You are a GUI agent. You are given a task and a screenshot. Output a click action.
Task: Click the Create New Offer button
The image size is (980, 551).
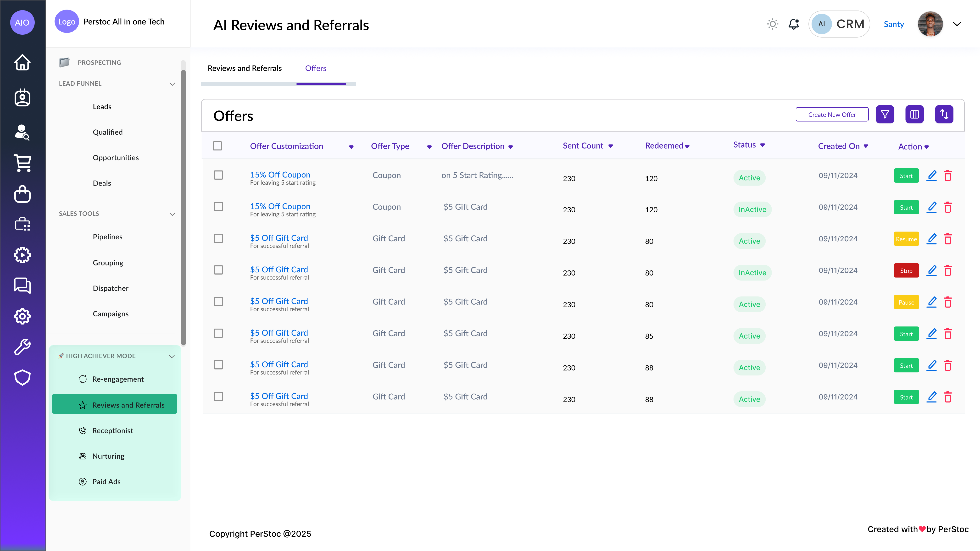coord(832,115)
